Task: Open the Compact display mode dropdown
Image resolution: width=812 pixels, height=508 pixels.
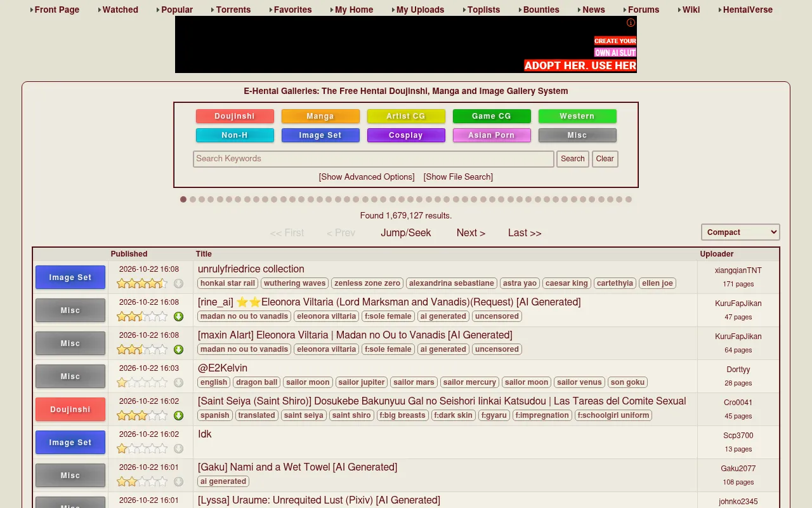Action: [x=740, y=232]
